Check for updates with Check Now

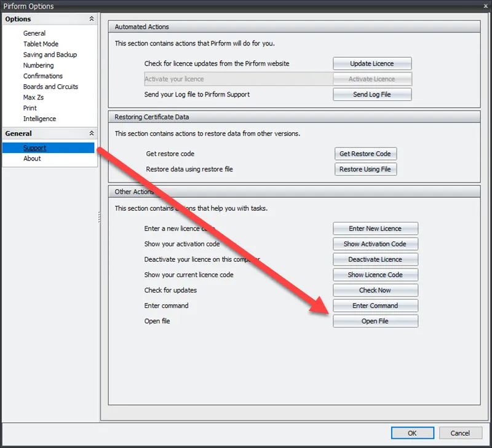point(375,289)
